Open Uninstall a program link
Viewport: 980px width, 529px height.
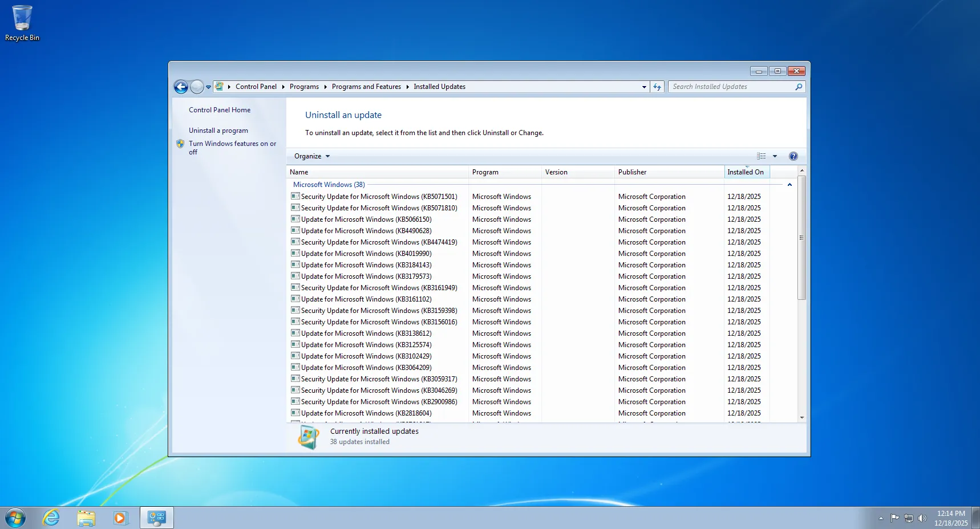pyautogui.click(x=218, y=131)
